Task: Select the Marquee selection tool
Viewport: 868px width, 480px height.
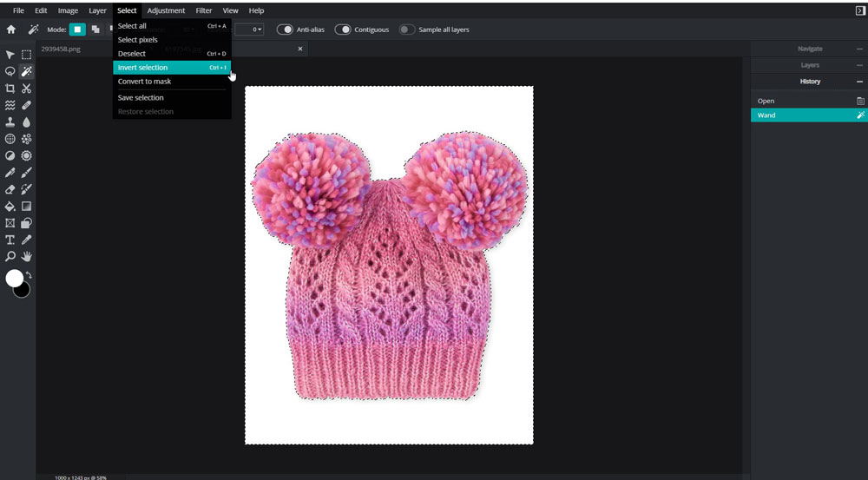Action: tap(27, 55)
